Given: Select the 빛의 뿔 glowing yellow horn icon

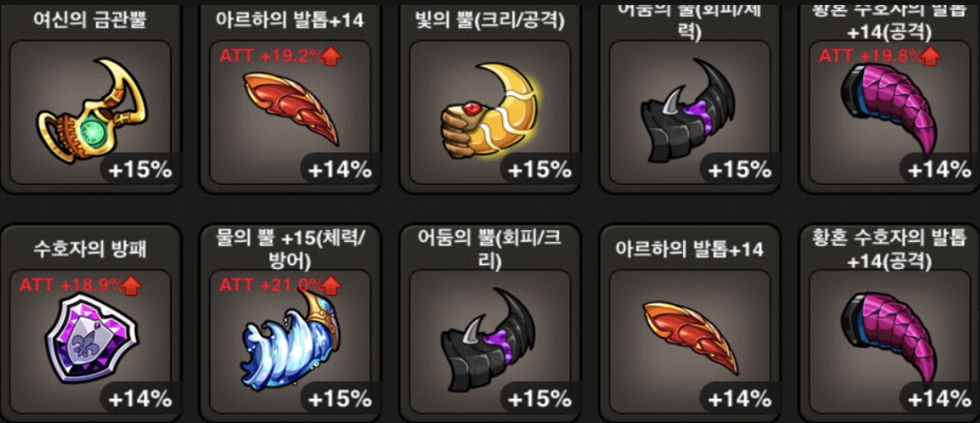Looking at the screenshot, I should 492,109.
